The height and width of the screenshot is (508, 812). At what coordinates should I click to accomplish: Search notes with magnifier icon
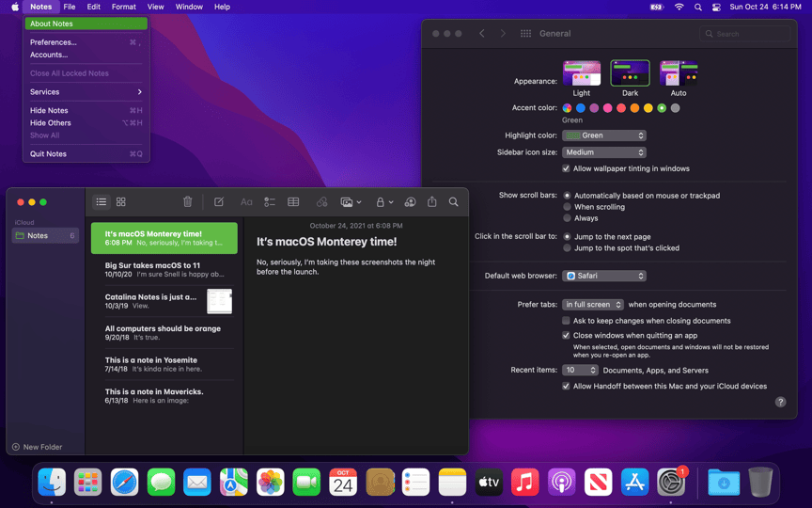(454, 201)
